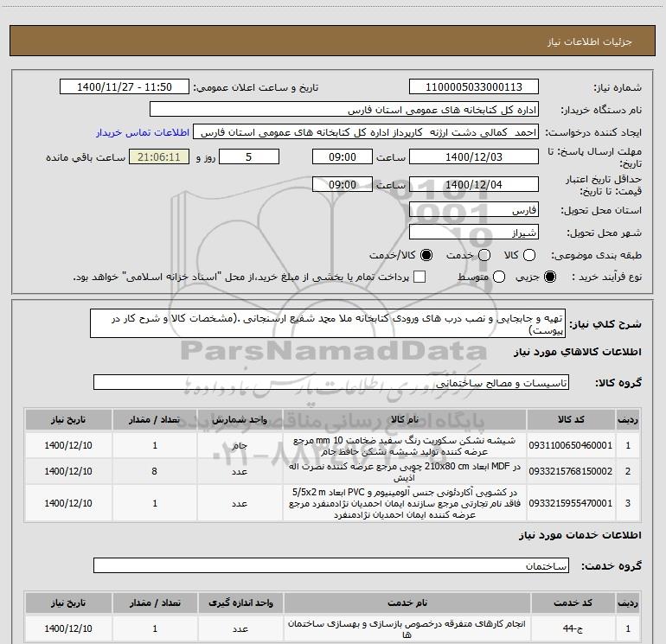Screen dimensions: 666x644
Task: Click the شماره نیاز field 1100005033000113
Action: (x=474, y=87)
